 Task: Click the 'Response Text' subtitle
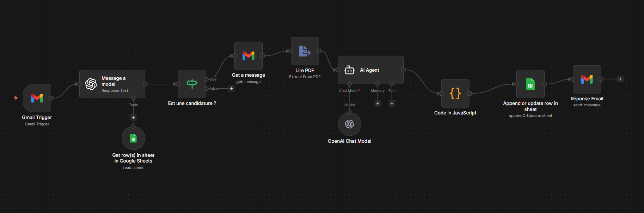tap(115, 90)
